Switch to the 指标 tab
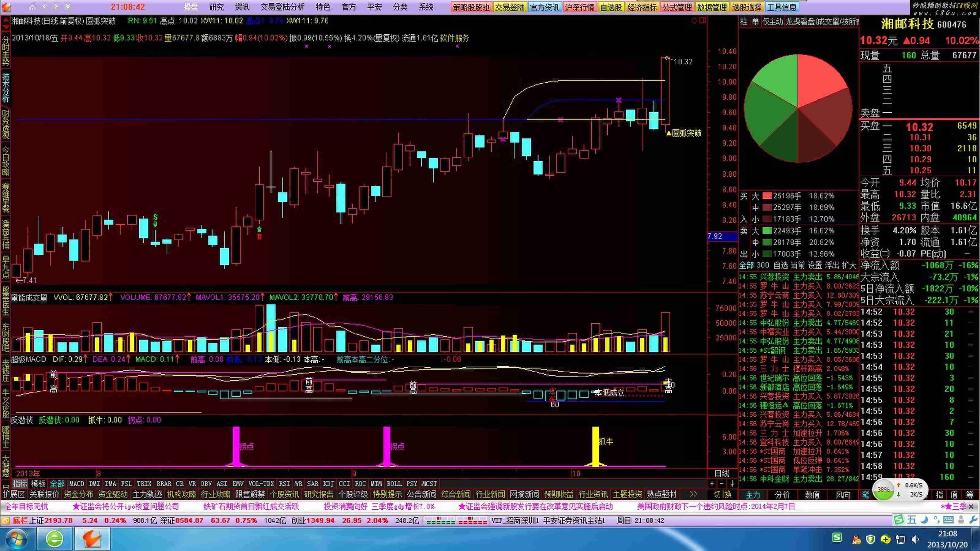 20,483
